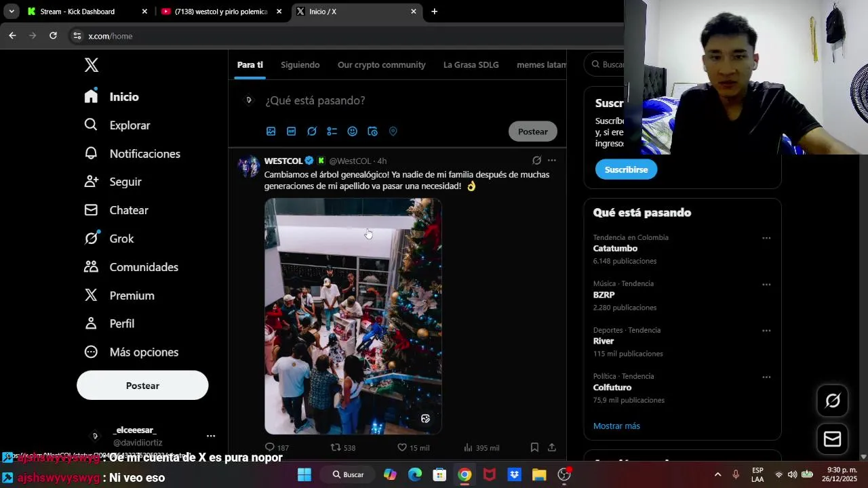Viewport: 868px width, 488px height.
Task: Open the Premium page in the sidebar
Action: 119,296
